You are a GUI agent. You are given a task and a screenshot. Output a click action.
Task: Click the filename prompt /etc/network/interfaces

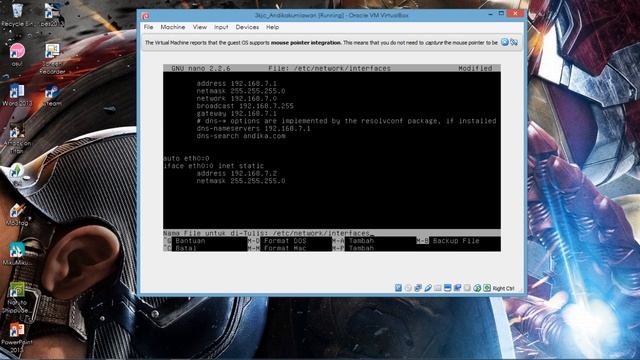320,233
